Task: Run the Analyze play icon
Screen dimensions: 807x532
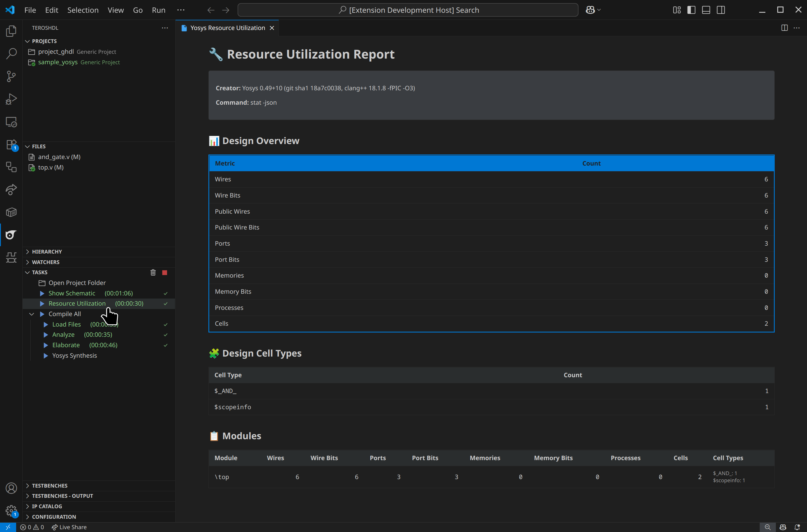Action: click(46, 334)
